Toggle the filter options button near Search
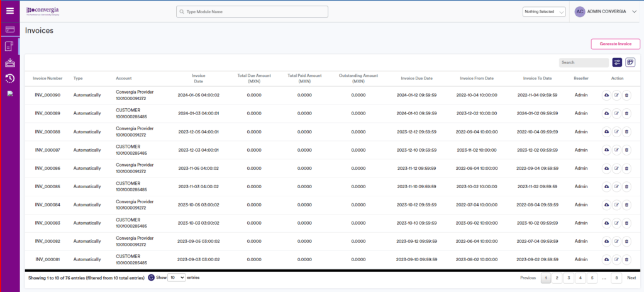This screenshot has height=292, width=644. point(617,62)
